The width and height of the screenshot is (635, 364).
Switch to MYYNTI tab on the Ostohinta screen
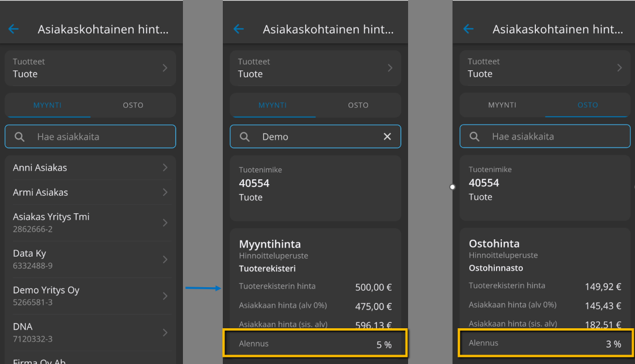502,105
